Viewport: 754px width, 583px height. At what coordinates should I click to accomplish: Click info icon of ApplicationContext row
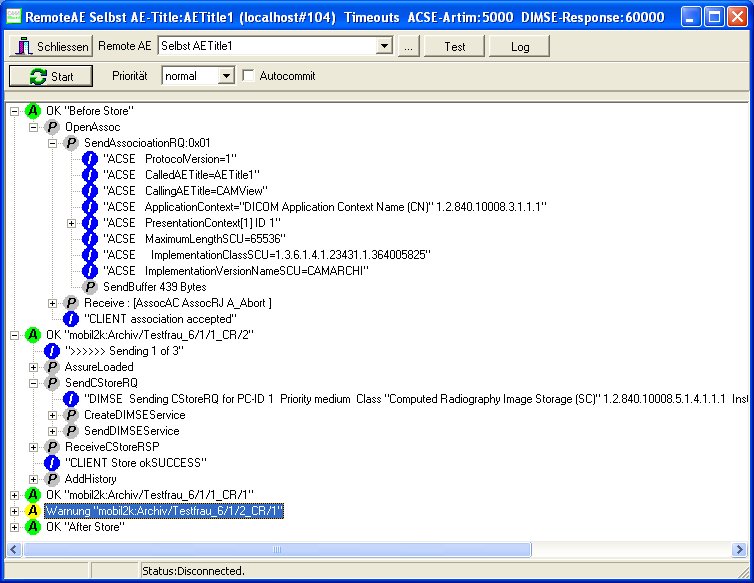click(x=90, y=207)
